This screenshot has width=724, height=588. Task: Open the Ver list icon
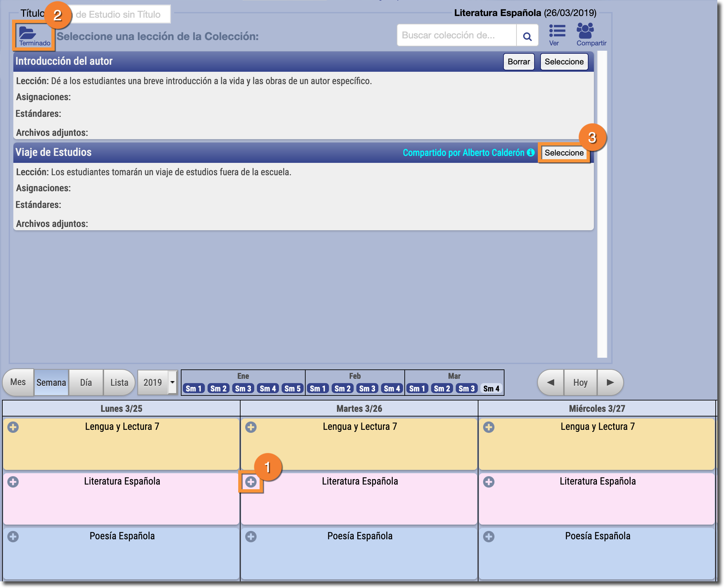pos(557,31)
